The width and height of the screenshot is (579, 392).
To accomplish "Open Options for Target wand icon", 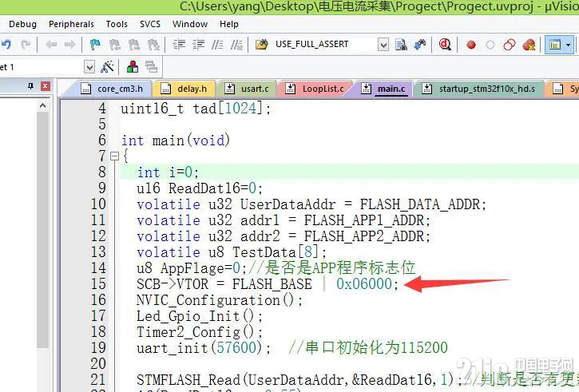I will point(107,67).
